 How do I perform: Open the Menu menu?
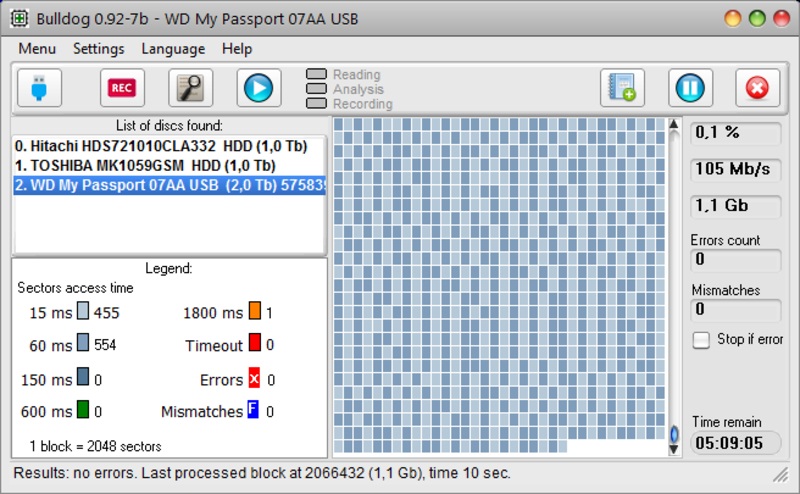tap(37, 49)
